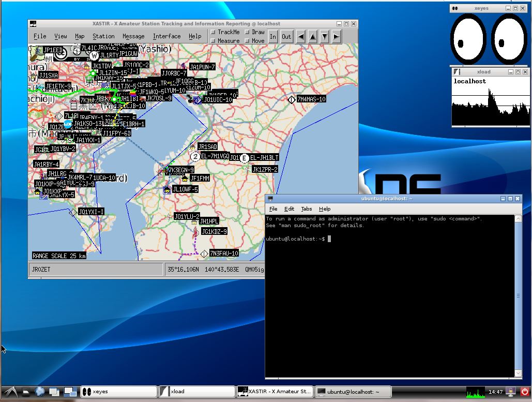The height and width of the screenshot is (402, 532).
Task: Click the 7M4MAS-10 station diamond icon
Action: click(x=292, y=99)
